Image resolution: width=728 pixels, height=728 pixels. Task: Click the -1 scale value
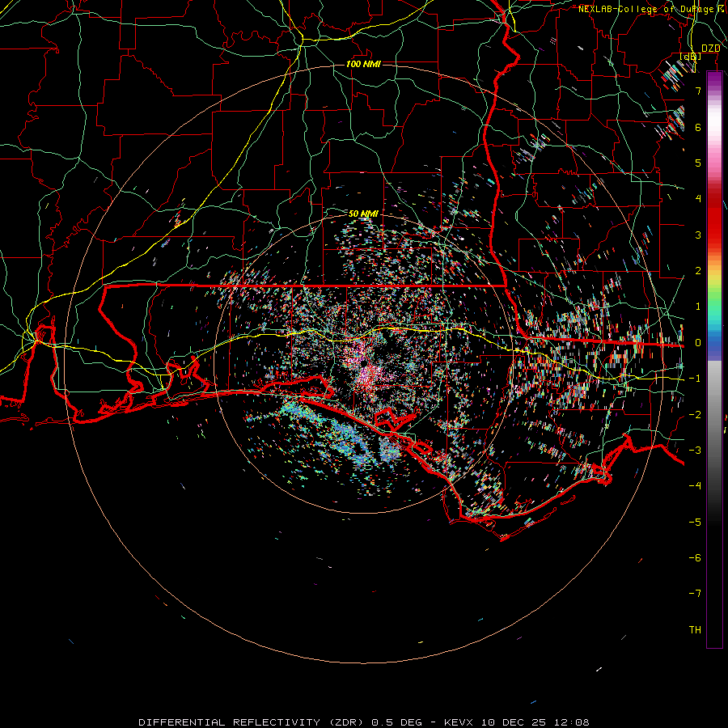point(695,379)
